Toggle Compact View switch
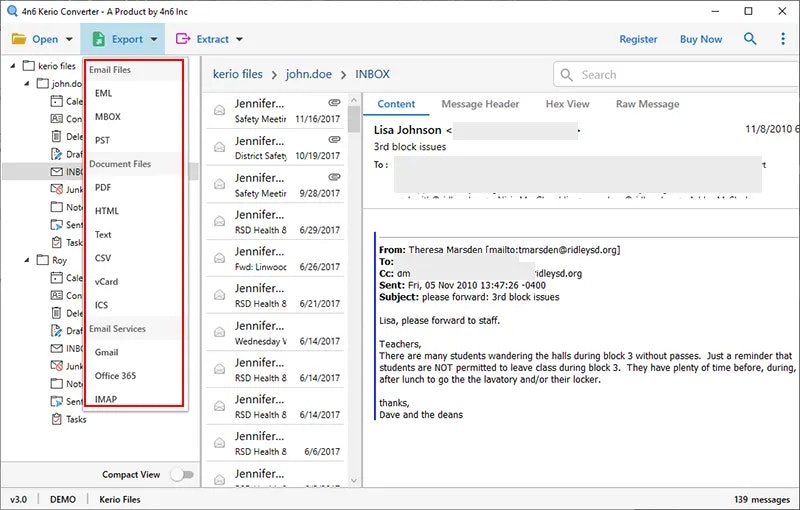800x510 pixels. (x=182, y=475)
